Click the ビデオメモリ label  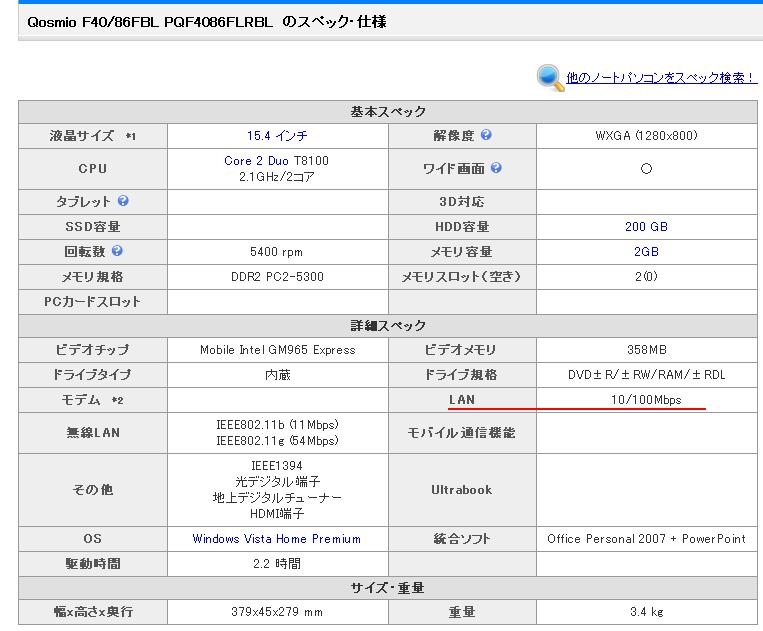(460, 350)
